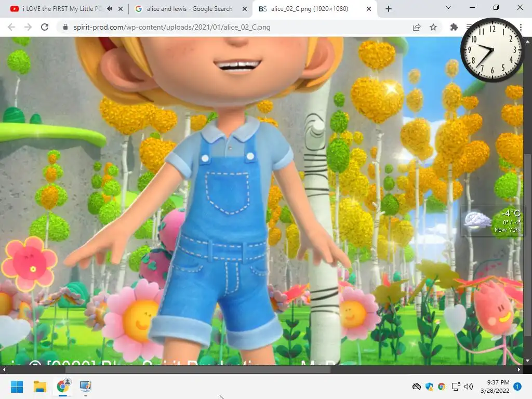Screen dimensions: 532x399
Task: Open the monitor app on the taskbar
Action: [x=86, y=387]
